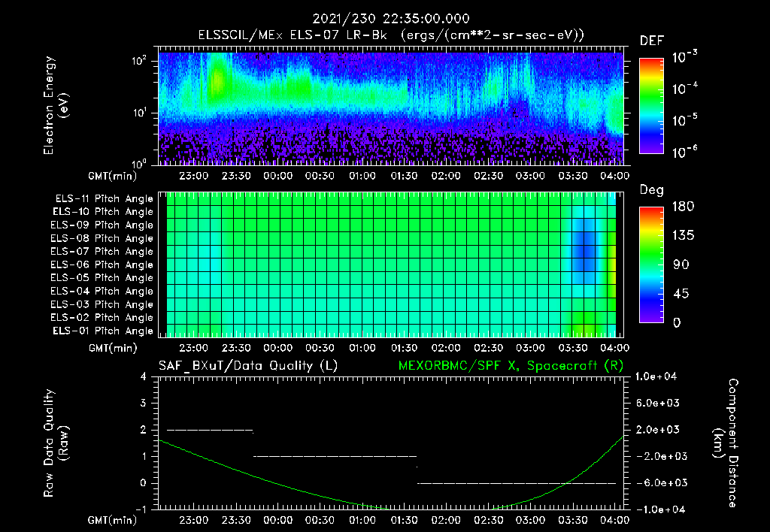Click the -1 tick on Raw Data Quality axis

(141, 509)
